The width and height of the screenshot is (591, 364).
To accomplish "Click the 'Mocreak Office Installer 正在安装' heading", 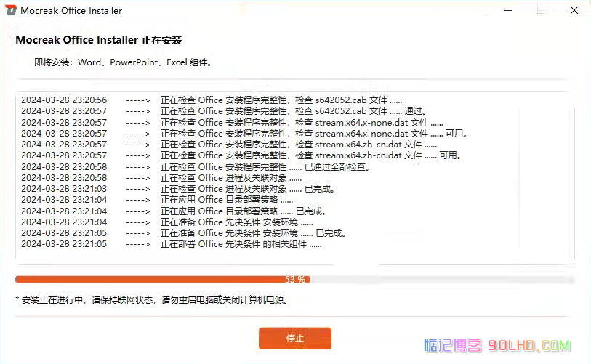I will tap(99, 40).
